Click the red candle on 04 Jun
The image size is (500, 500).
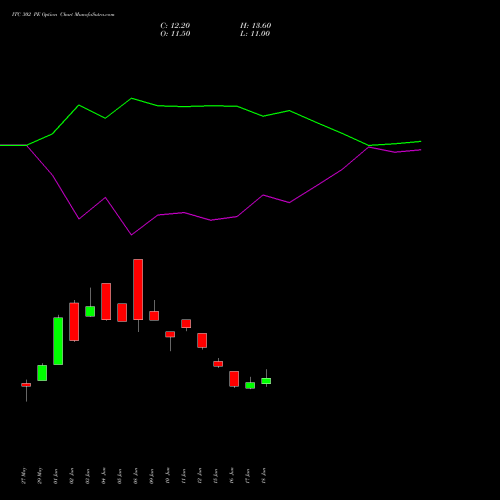pyautogui.click(x=106, y=301)
